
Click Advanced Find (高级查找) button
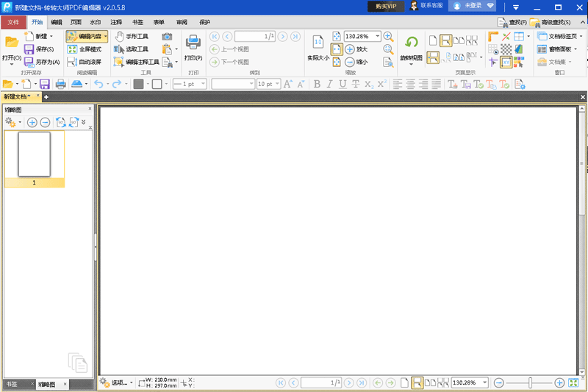550,22
